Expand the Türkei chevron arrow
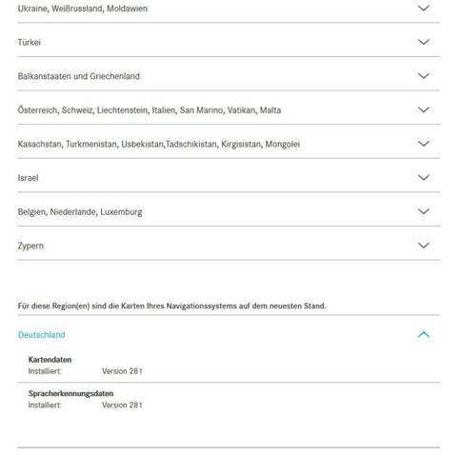 [x=424, y=42]
